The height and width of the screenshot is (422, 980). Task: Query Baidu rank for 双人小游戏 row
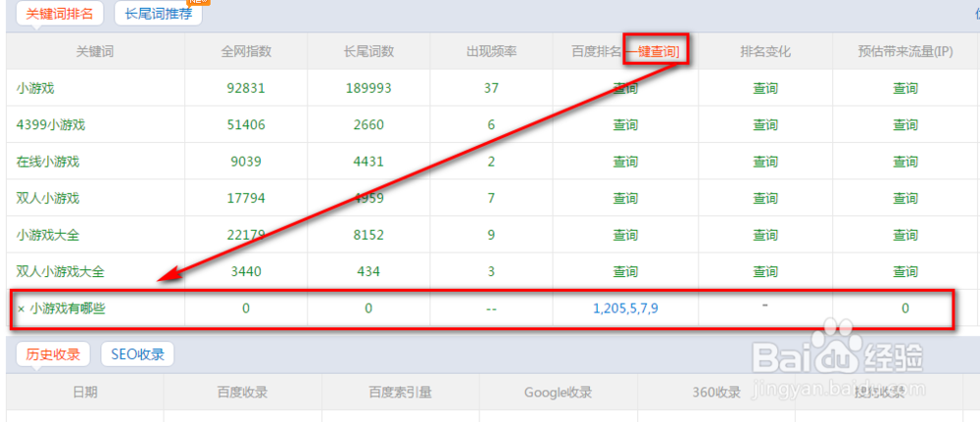(625, 199)
